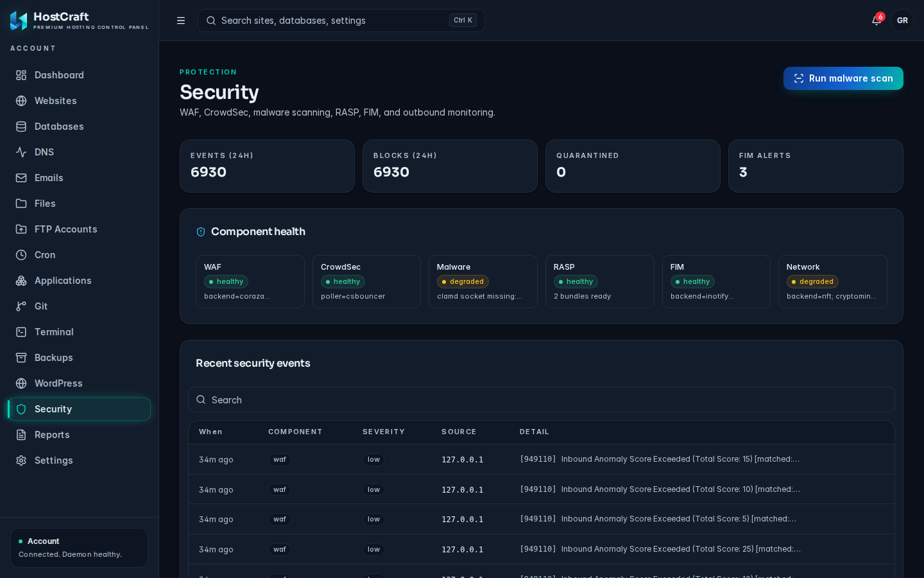Open Dashboard from the sidebar
The height and width of the screenshot is (578, 924).
click(80, 75)
